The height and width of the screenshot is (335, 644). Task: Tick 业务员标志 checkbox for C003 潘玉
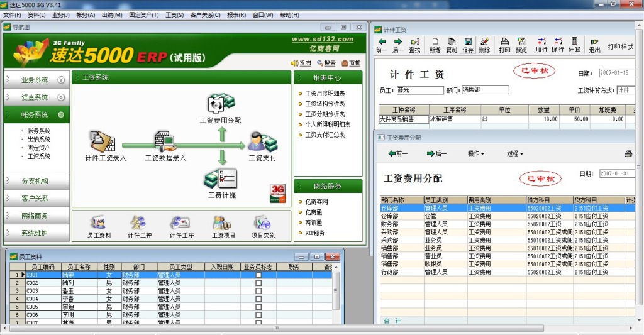(x=258, y=290)
